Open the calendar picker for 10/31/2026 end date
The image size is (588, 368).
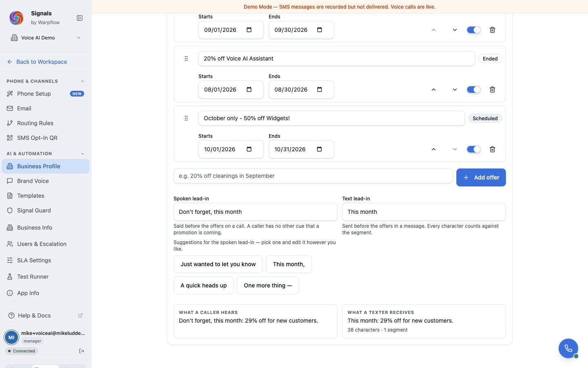[x=319, y=149]
